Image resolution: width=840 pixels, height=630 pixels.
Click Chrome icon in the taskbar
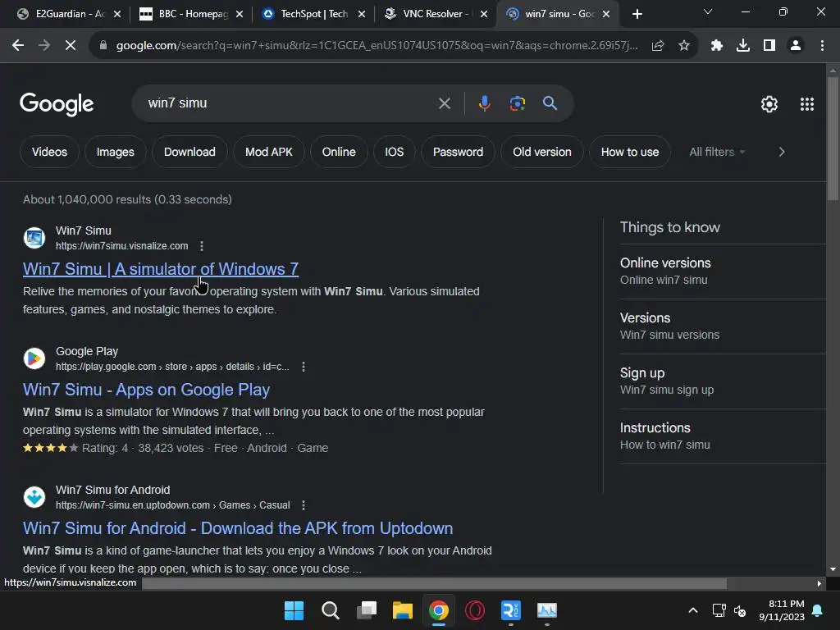[439, 610]
